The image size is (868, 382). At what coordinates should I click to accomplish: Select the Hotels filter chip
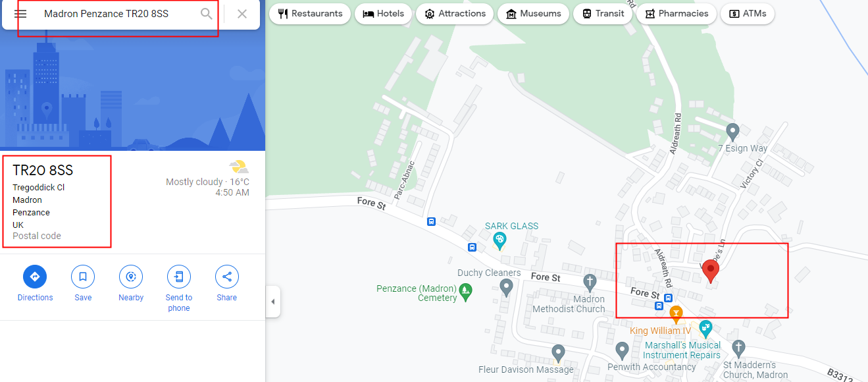pos(384,13)
